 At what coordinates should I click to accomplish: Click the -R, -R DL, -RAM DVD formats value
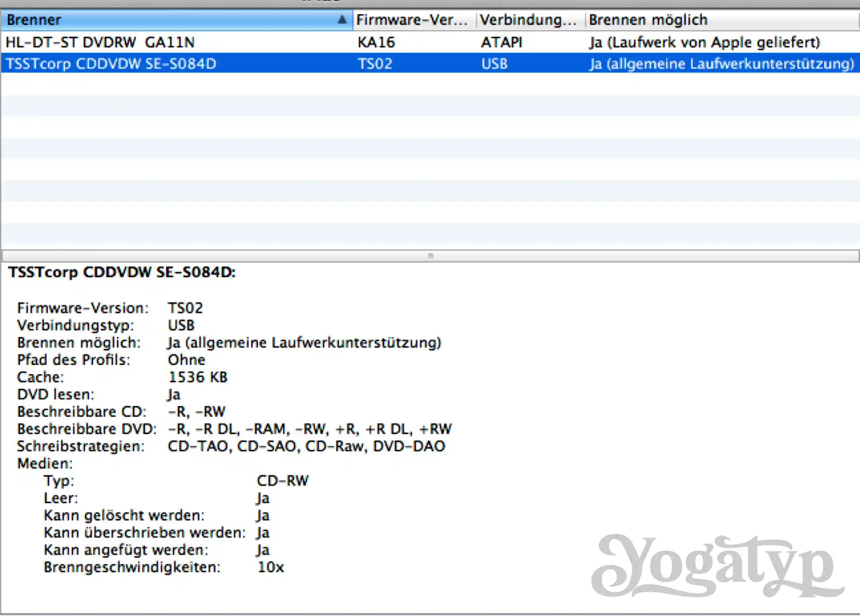[310, 429]
